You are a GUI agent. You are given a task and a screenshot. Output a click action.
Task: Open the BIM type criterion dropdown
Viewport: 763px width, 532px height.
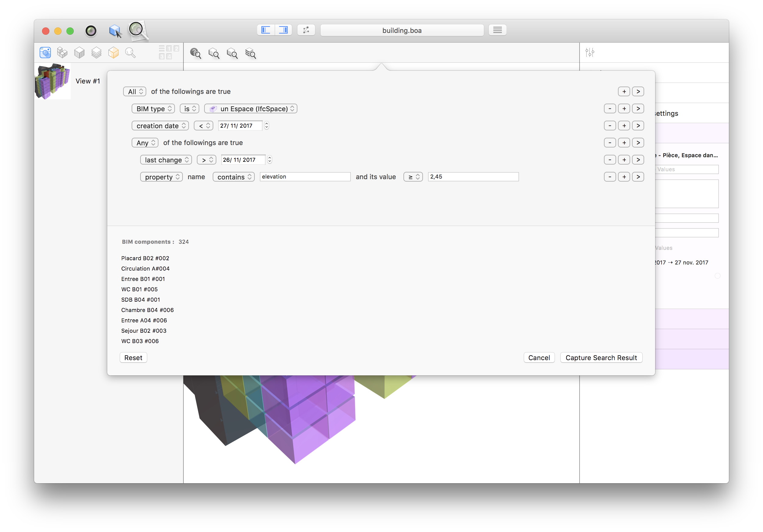pos(153,109)
